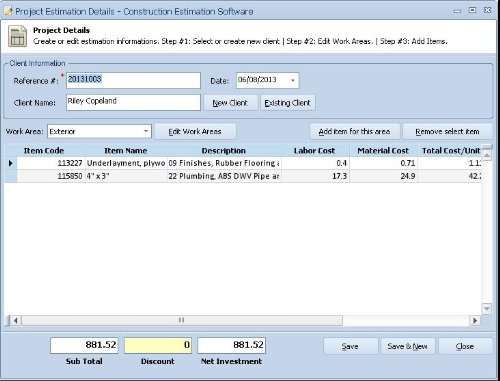This screenshot has width=500, height=381.
Task: Click the material cost cell 0.71
Action: pos(383,163)
